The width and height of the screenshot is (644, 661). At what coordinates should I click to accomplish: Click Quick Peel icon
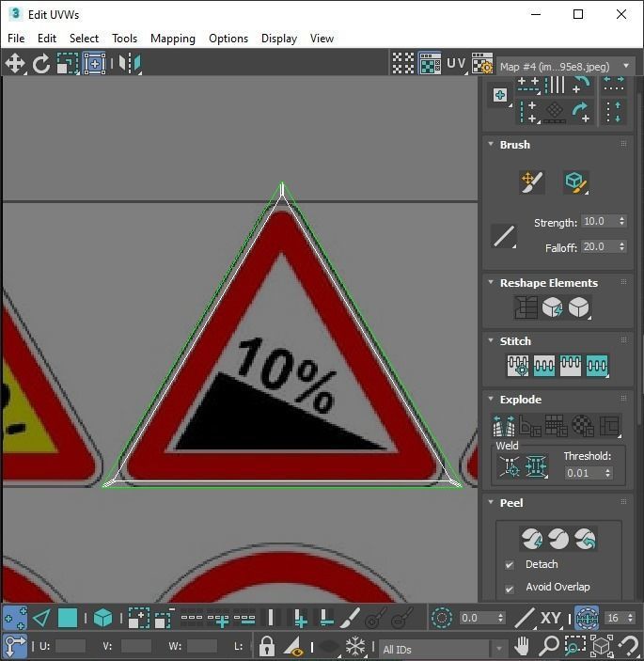pos(532,539)
